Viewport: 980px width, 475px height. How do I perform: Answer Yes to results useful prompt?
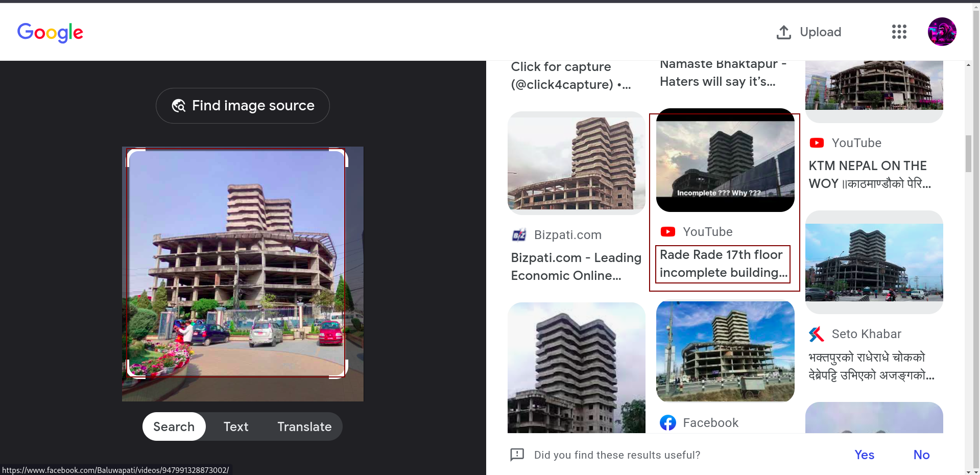864,455
